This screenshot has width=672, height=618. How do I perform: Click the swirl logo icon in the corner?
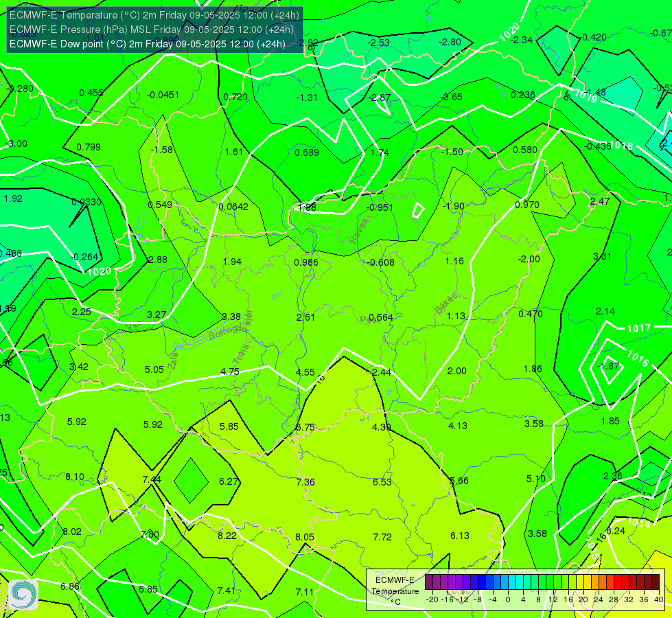click(23, 595)
